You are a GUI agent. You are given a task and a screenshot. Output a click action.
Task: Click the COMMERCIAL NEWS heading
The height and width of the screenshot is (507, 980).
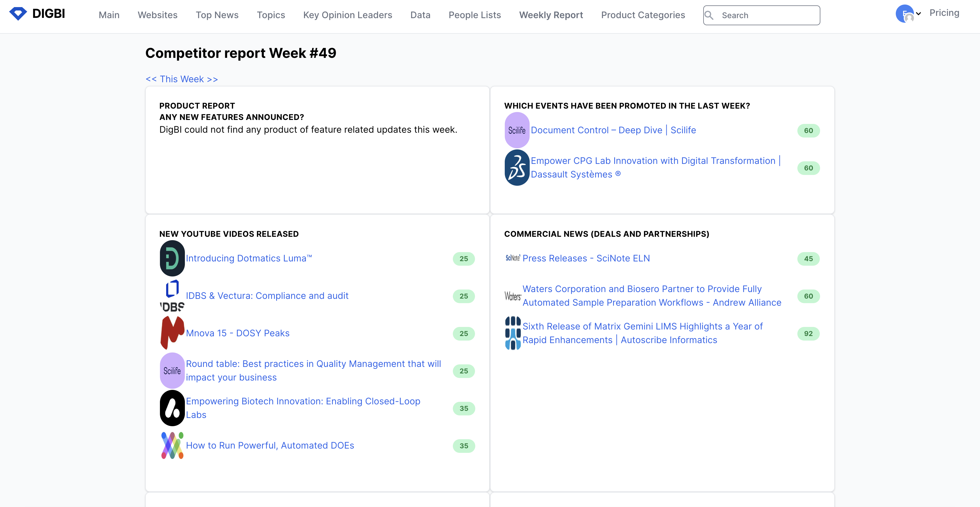coord(607,234)
